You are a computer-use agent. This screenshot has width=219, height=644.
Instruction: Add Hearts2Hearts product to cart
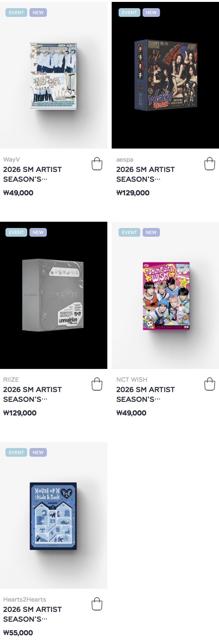(x=97, y=604)
